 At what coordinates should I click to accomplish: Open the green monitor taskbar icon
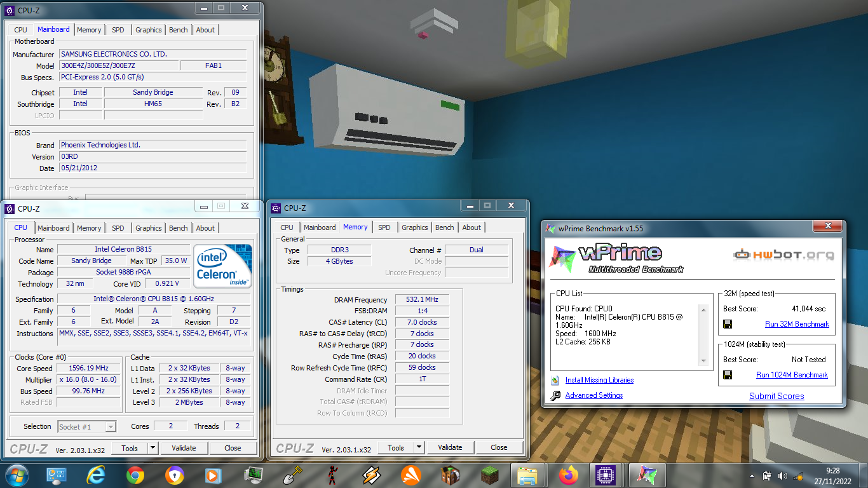point(253,475)
